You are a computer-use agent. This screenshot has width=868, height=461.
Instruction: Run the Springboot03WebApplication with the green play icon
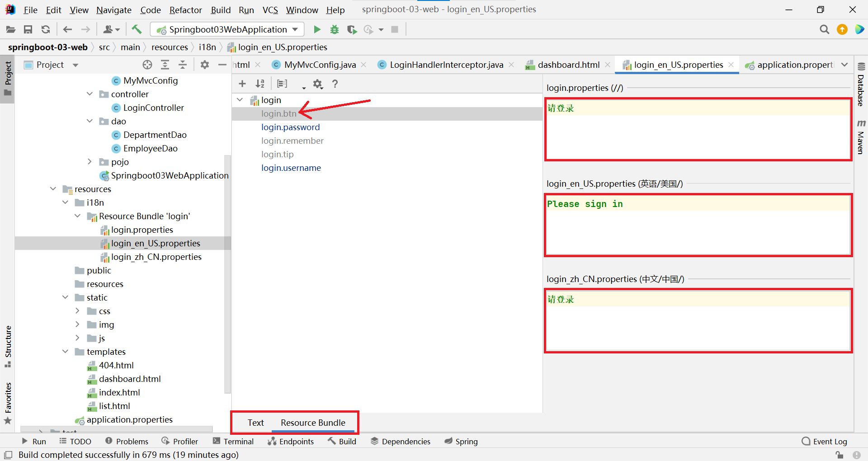point(317,29)
